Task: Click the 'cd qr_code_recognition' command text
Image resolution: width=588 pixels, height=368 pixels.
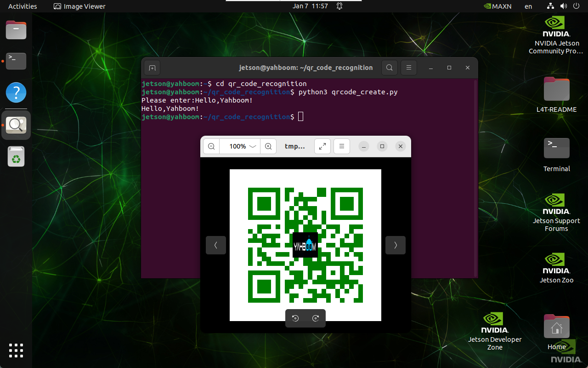Action: pyautogui.click(x=261, y=84)
